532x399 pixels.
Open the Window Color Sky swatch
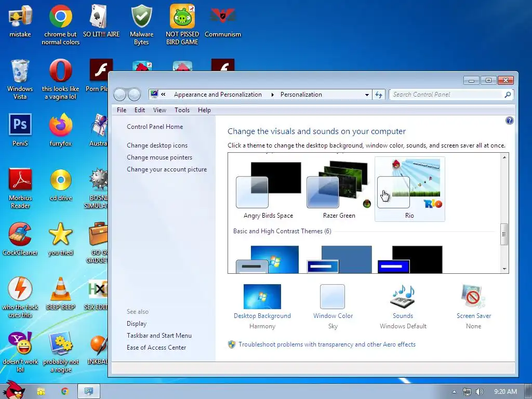(x=333, y=307)
